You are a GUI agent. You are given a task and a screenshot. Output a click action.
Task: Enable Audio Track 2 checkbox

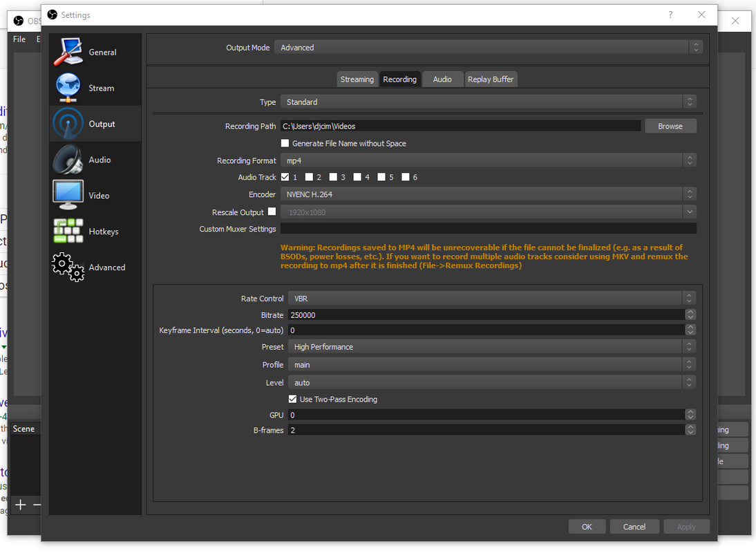pos(309,177)
